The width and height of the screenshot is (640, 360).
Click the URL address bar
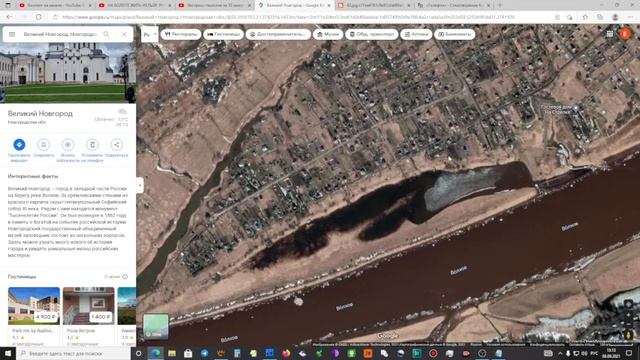302,17
